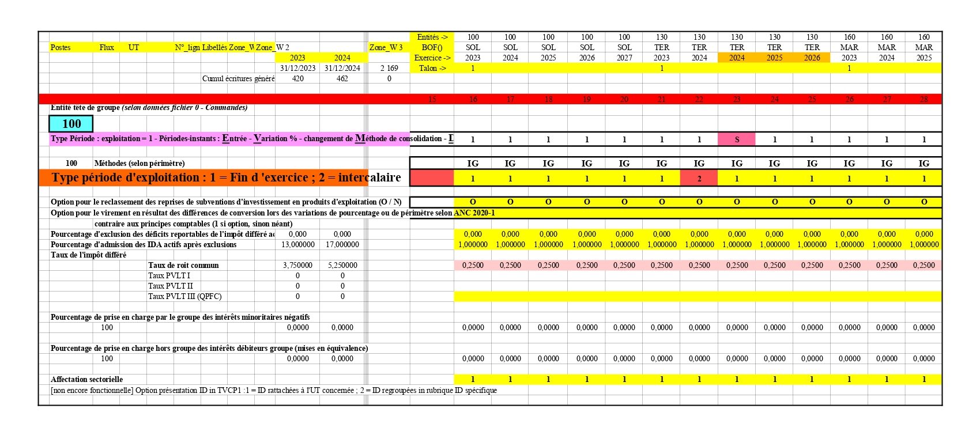
Task: Select the '17,000000' admission value
Action: pos(342,244)
